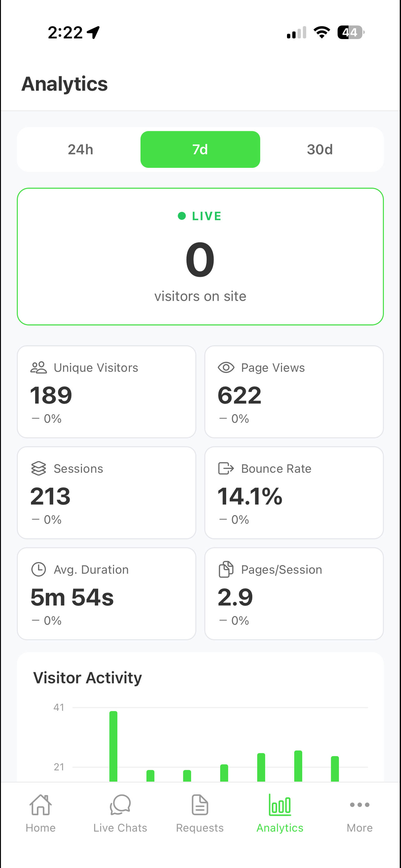The image size is (401, 868).
Task: Tap the Unique Visitors label
Action: [96, 368]
